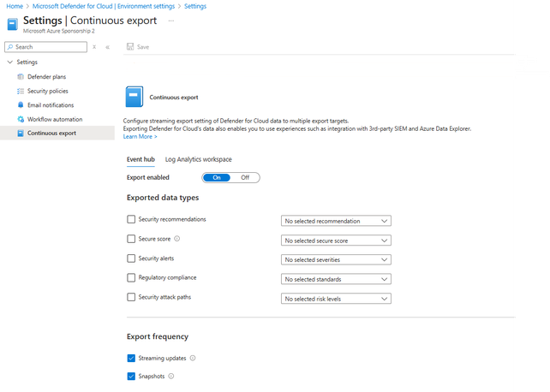This screenshot has height=392, width=550.
Task: Switch to the Log Analytics workspace tab
Action: 198,158
